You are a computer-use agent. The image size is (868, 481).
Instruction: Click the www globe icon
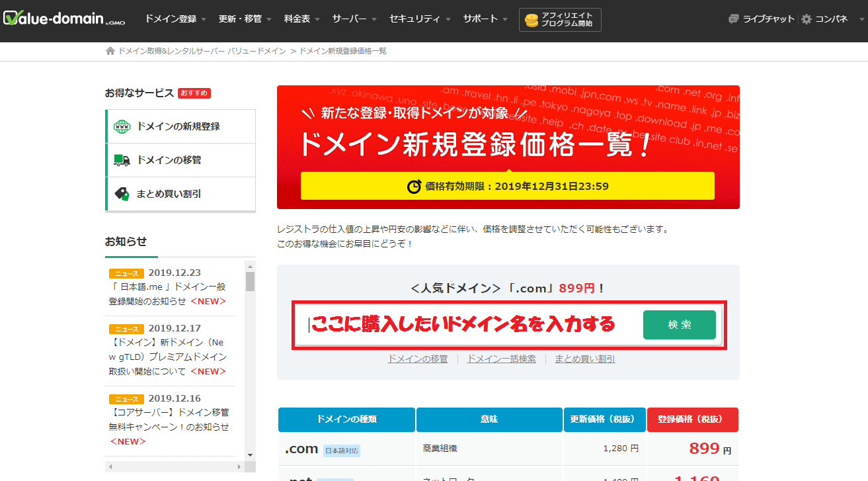122,126
